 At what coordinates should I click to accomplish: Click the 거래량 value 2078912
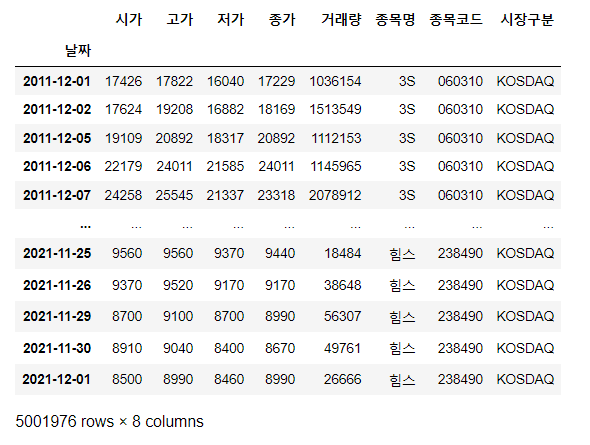pos(335,195)
